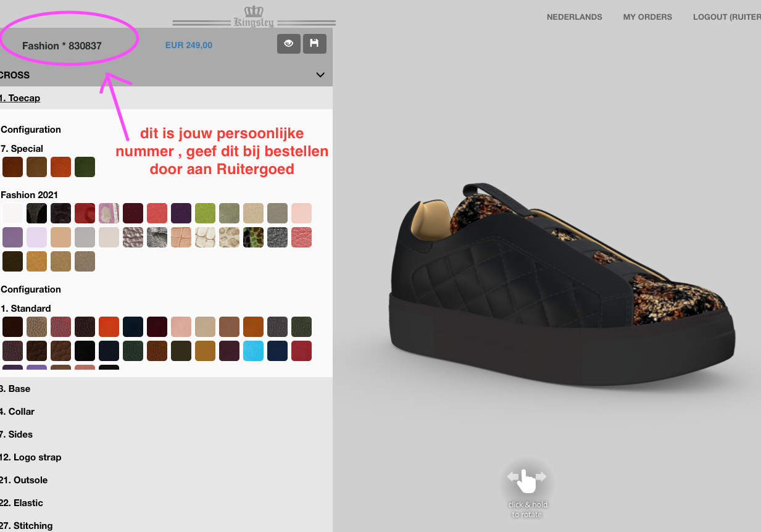The height and width of the screenshot is (532, 761).
Task: Click the eye preview icon button
Action: (x=288, y=44)
